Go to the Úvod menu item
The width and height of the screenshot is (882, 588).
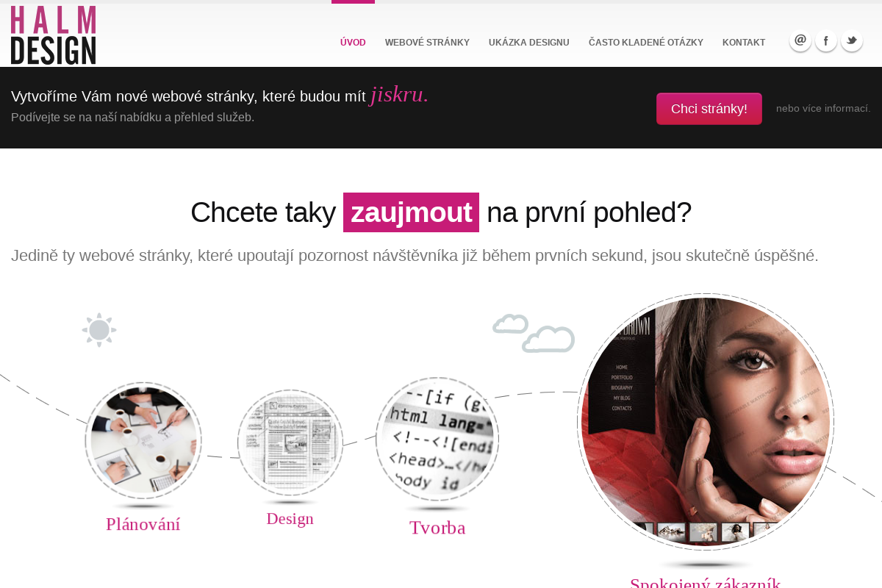[x=353, y=43]
